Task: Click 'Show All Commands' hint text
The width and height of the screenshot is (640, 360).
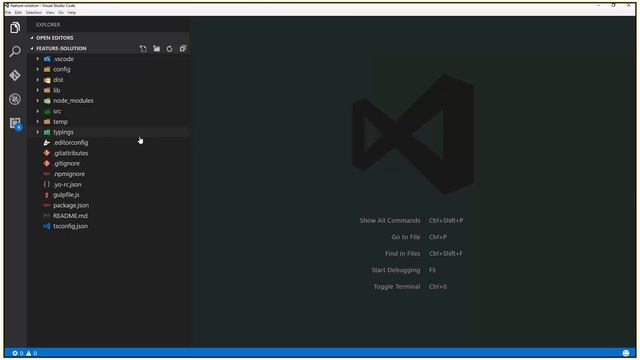Action: pos(390,220)
